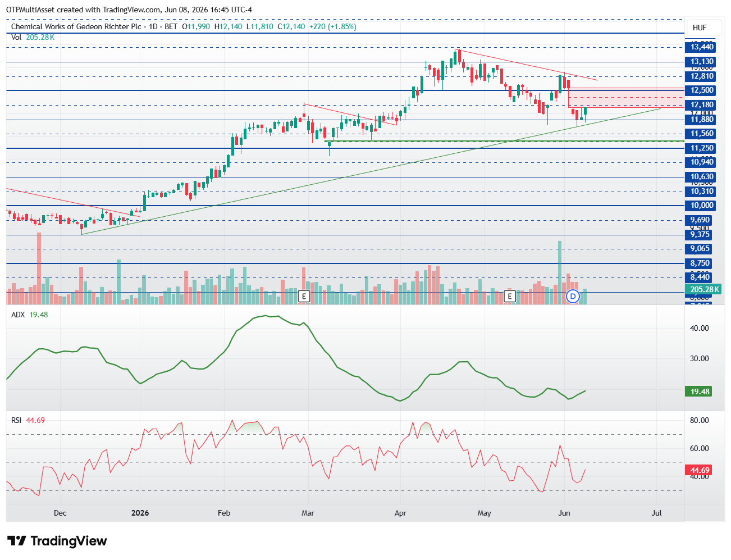
Task: Click the dividend D marker in June
Action: coord(573,296)
